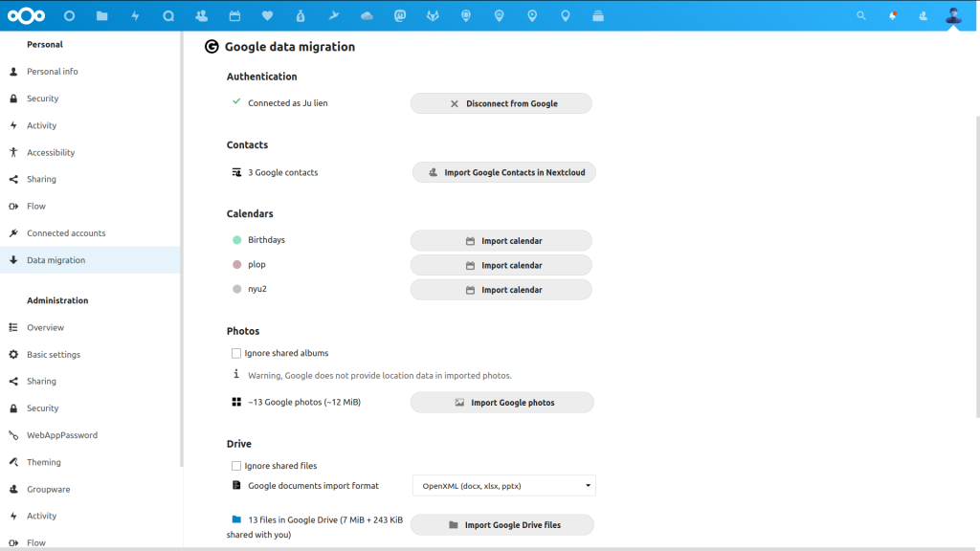Viewport: 980px width, 551px height.
Task: Import Google Contacts in Nextcloud
Action: coord(503,172)
